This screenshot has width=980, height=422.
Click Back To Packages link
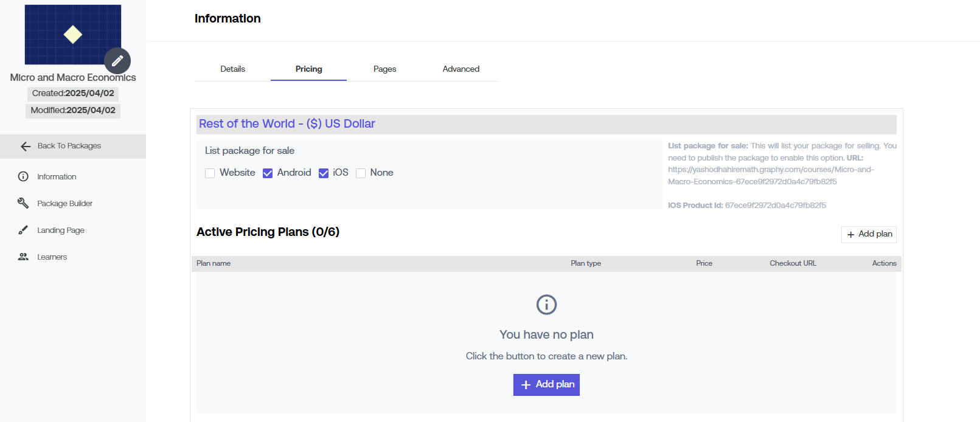(69, 146)
